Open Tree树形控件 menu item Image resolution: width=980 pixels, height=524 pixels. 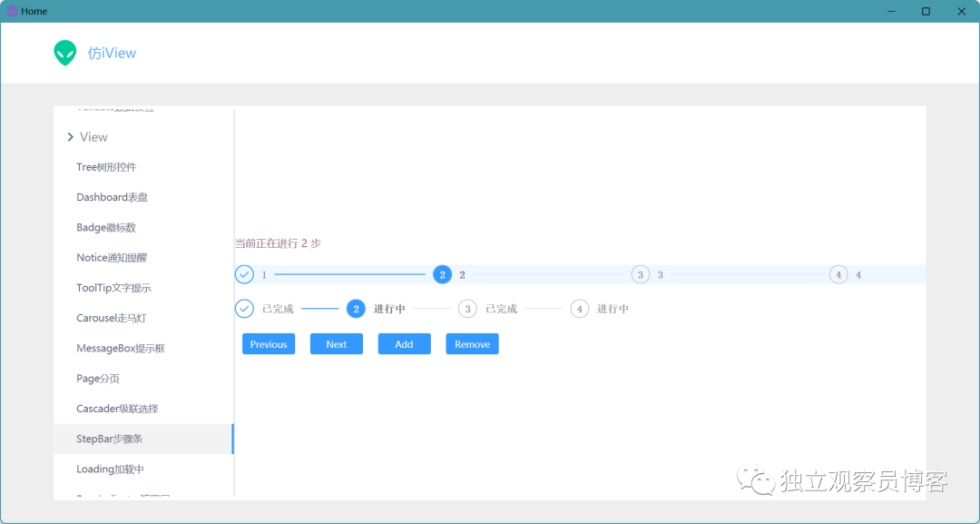[x=143, y=167]
